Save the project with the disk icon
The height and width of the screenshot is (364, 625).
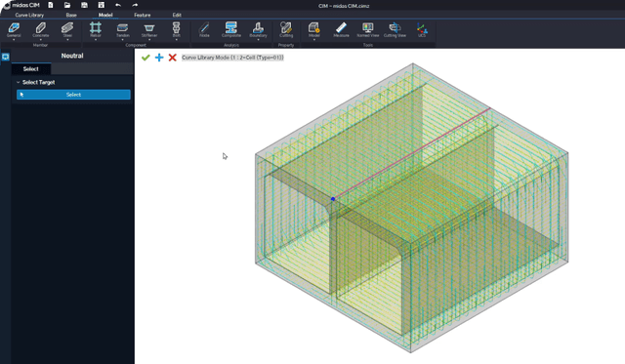pyautogui.click(x=84, y=5)
